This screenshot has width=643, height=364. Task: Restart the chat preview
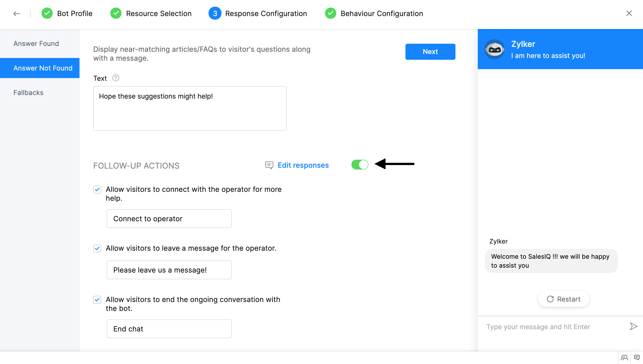point(564,299)
